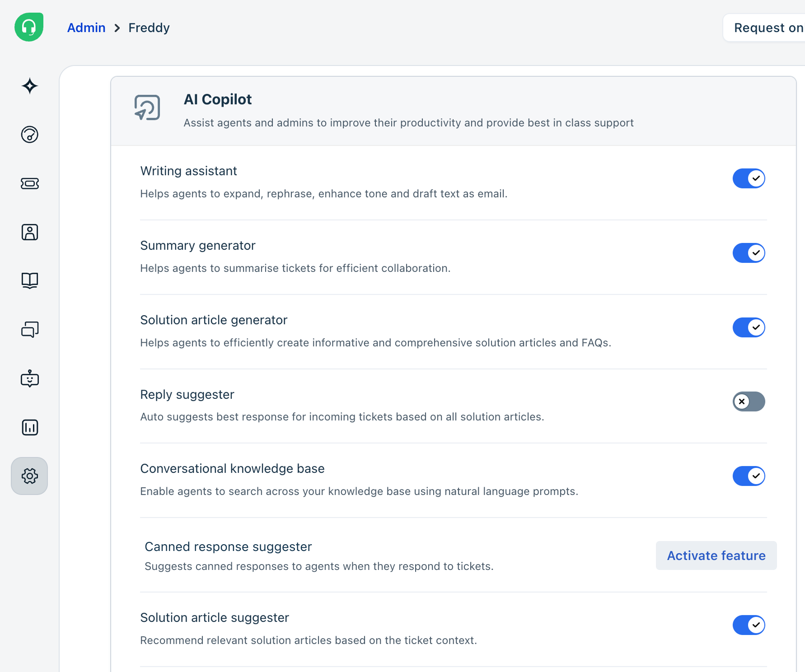This screenshot has height=672, width=805.
Task: Switch off Solution article generator toggle
Action: 749,327
